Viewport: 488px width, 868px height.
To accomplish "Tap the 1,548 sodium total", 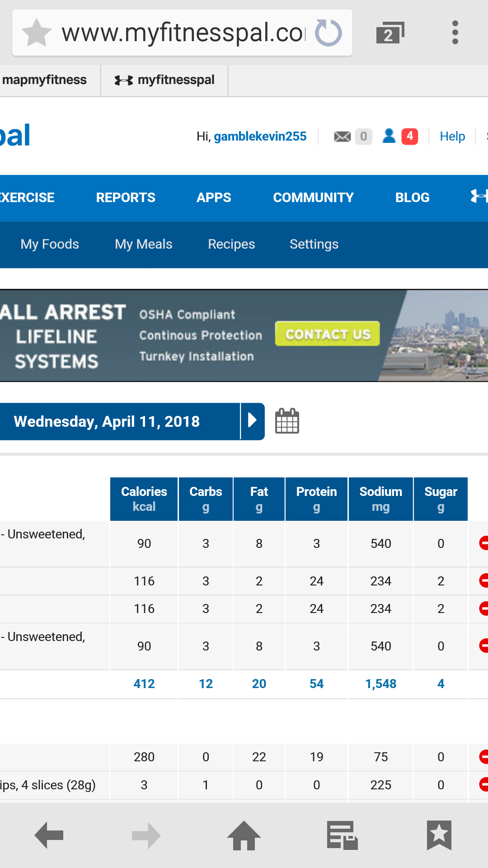I will point(381,684).
